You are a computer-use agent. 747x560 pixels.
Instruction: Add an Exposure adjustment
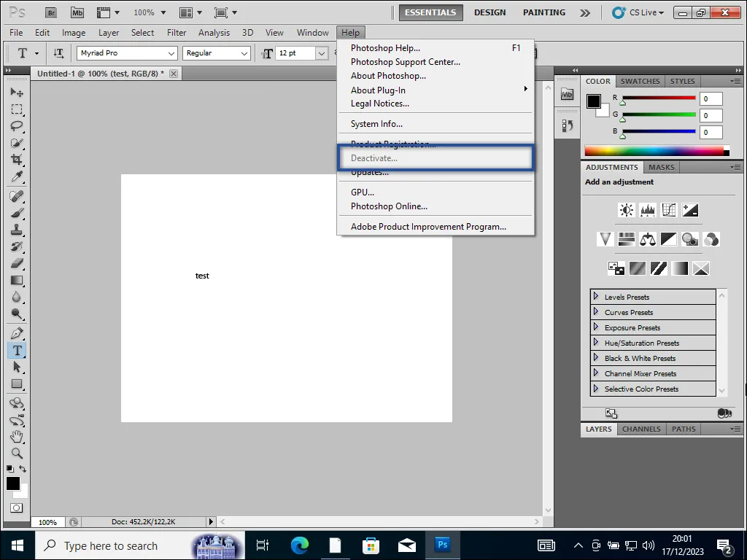(x=690, y=210)
